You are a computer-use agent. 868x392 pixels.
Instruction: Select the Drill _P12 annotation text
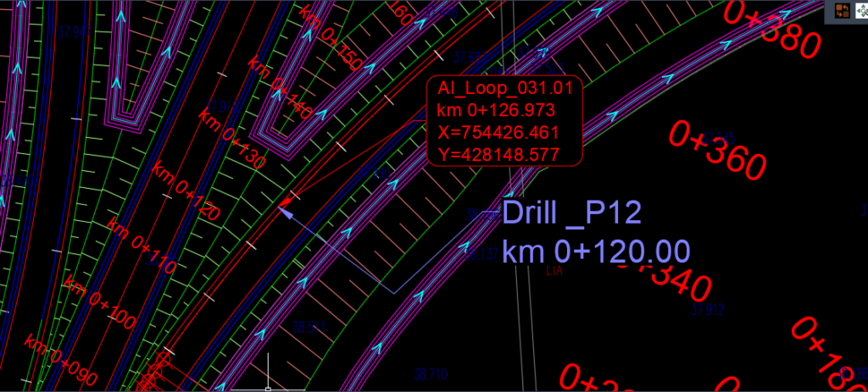(x=571, y=213)
